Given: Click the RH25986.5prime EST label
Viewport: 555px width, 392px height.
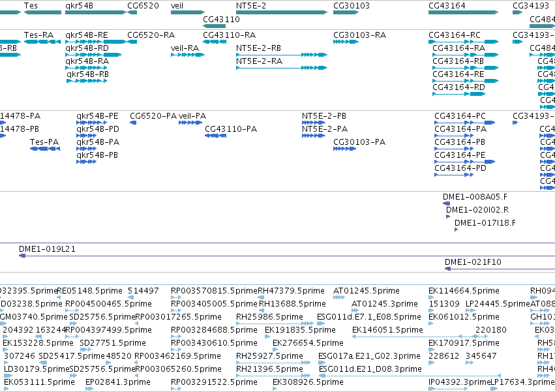Looking at the screenshot, I should tap(269, 317).
